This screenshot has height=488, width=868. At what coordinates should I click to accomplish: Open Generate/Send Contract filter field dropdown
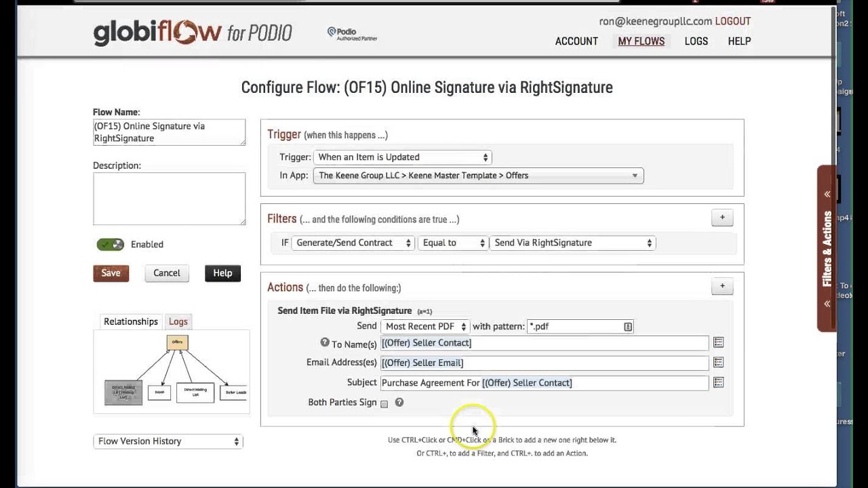353,243
